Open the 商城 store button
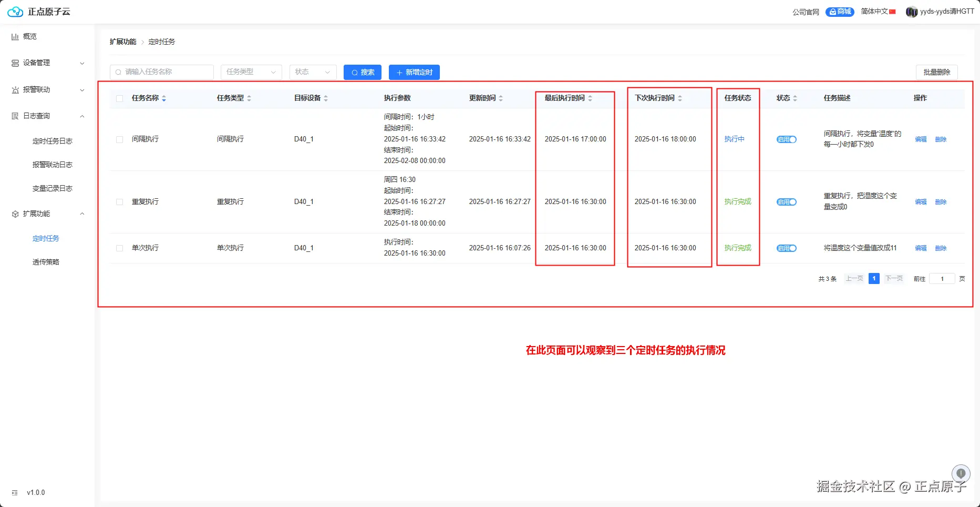This screenshot has width=980, height=507. pos(840,12)
